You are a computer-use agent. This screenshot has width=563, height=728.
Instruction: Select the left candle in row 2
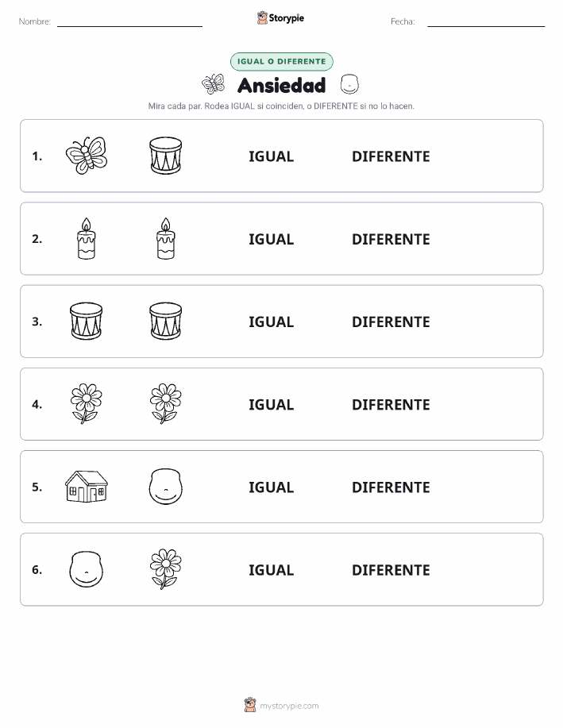pos(87,238)
